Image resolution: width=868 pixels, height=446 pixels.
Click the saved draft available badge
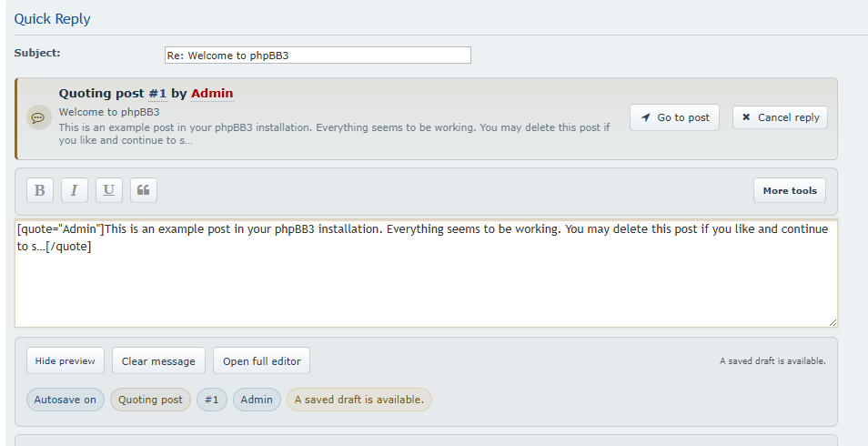358,400
